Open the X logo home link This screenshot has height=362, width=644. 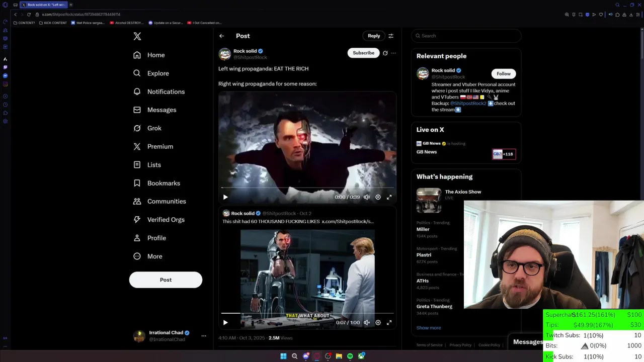(x=137, y=36)
